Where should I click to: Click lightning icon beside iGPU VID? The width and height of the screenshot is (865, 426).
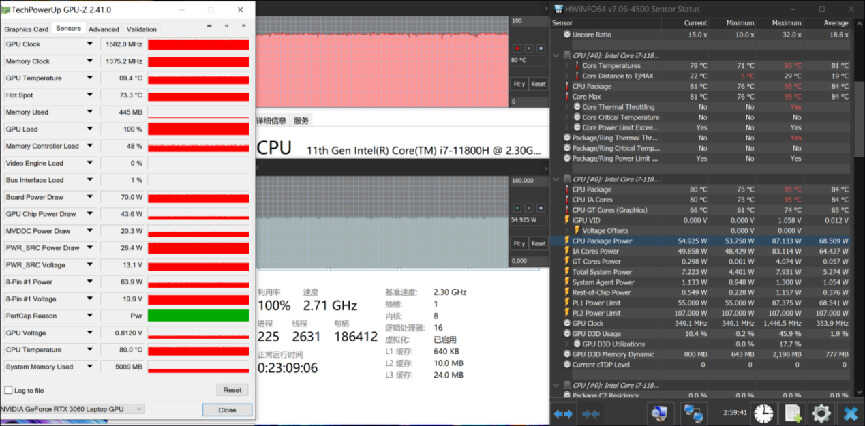pos(567,220)
